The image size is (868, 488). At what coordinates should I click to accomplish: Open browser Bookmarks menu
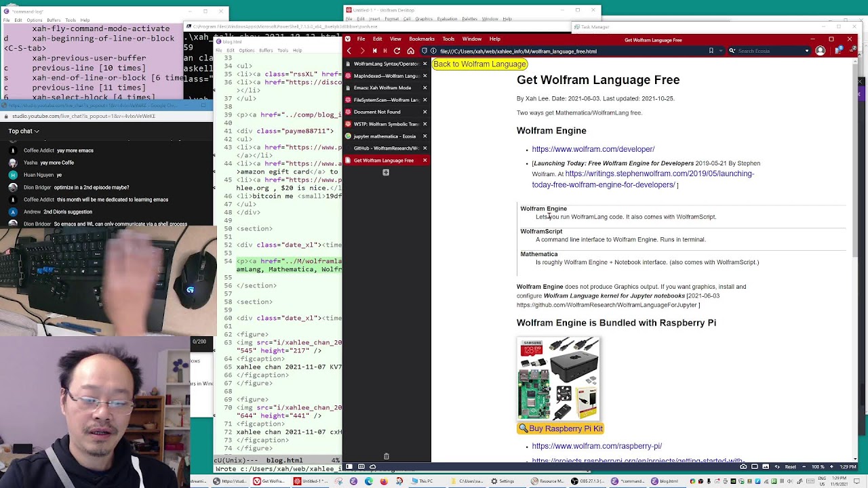(421, 39)
